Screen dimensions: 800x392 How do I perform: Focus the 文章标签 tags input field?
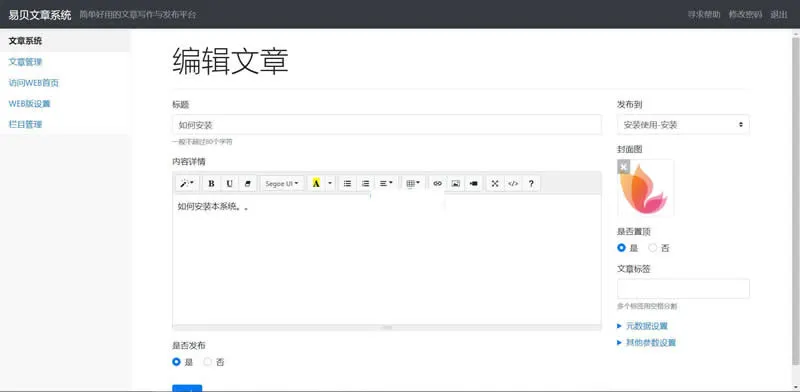tap(683, 289)
